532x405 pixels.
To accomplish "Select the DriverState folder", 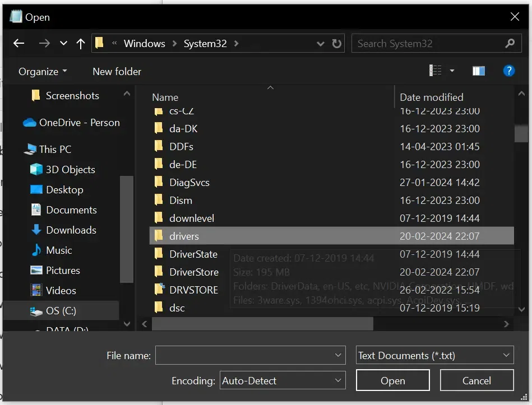I will click(x=331, y=254).
